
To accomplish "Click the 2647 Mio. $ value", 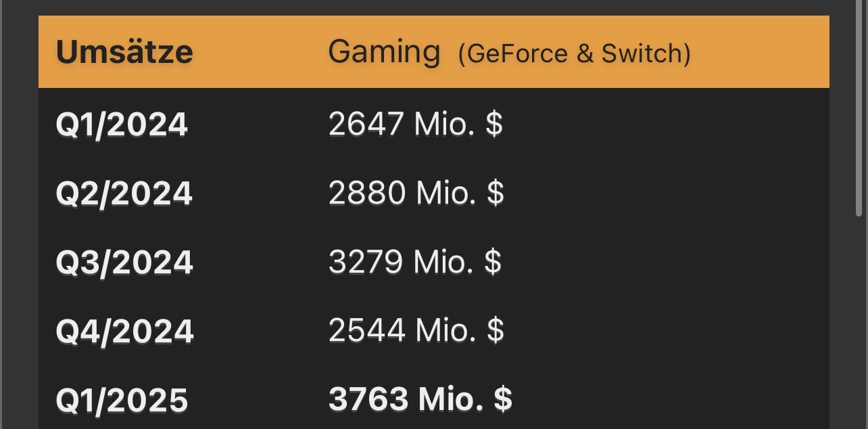I will pos(415,125).
